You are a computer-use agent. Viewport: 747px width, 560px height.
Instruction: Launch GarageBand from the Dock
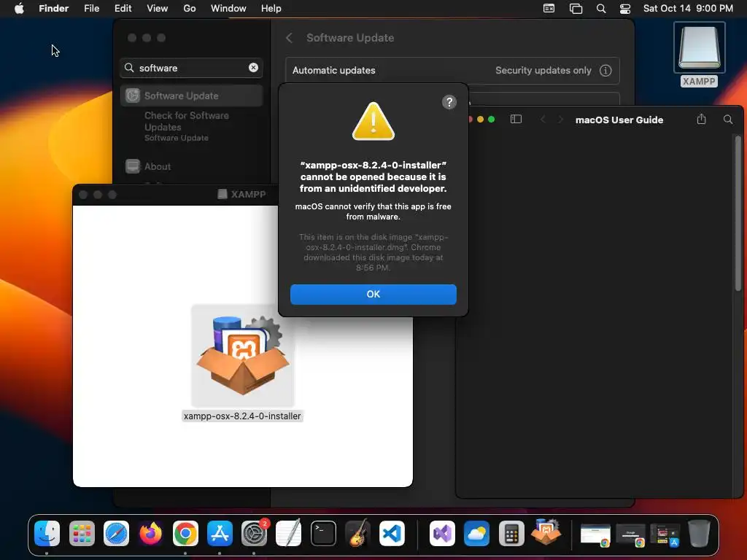(357, 533)
